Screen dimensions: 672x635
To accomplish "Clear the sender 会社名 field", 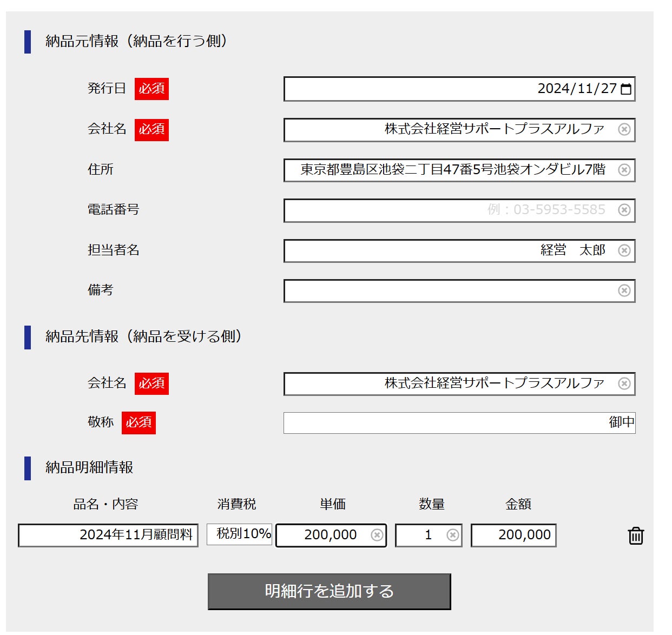I will 624,130.
